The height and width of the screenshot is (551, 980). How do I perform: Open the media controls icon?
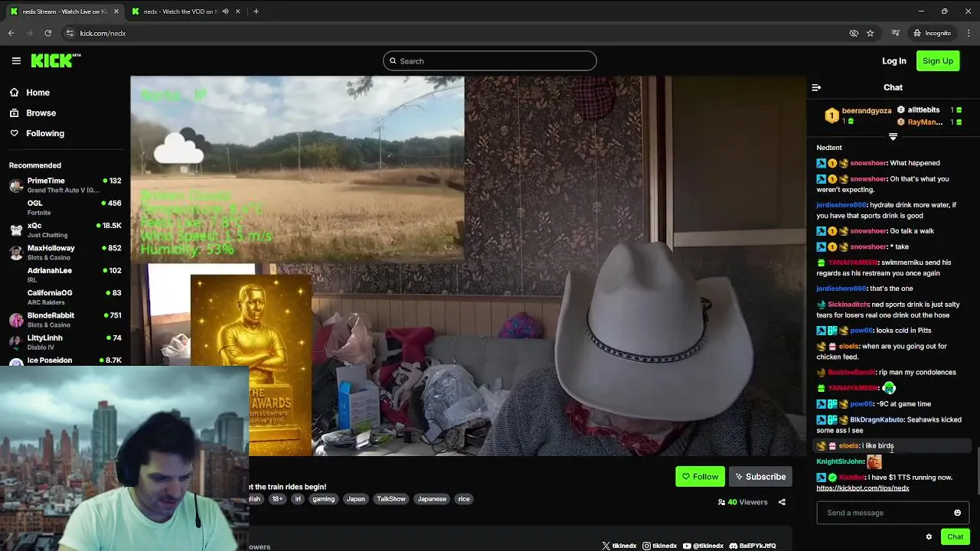(x=895, y=33)
